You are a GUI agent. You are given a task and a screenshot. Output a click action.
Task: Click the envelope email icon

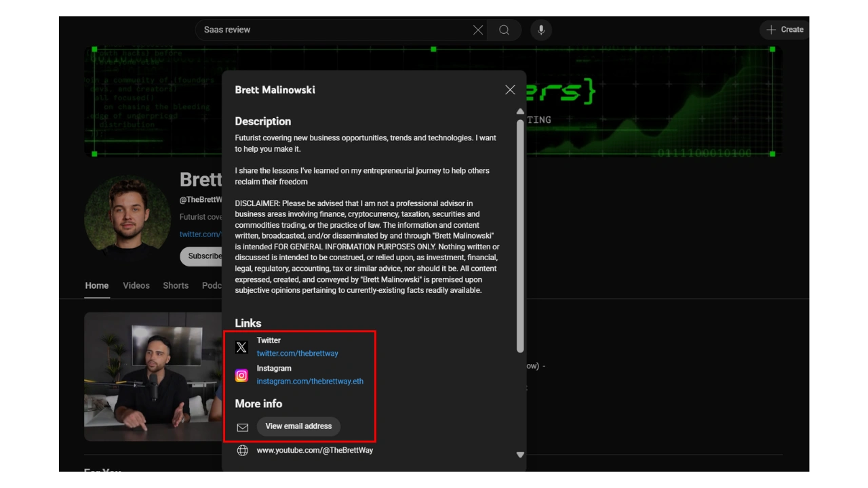(x=242, y=428)
